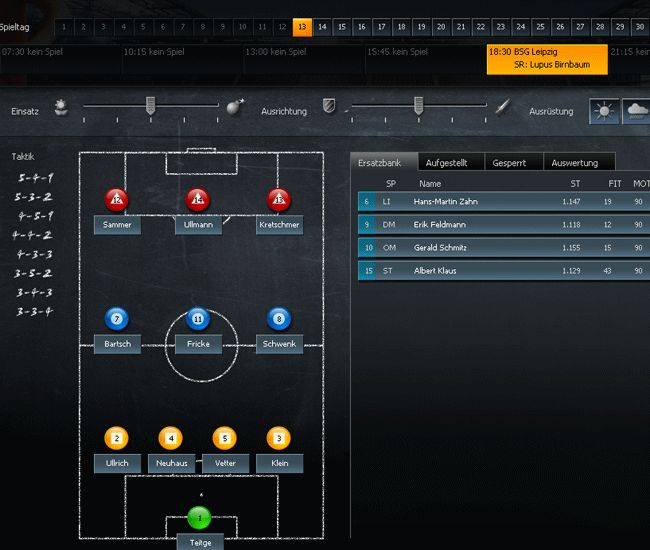Screen dimensions: 650x550
Task: Select blue midfielder ball number 11
Action: (x=198, y=319)
